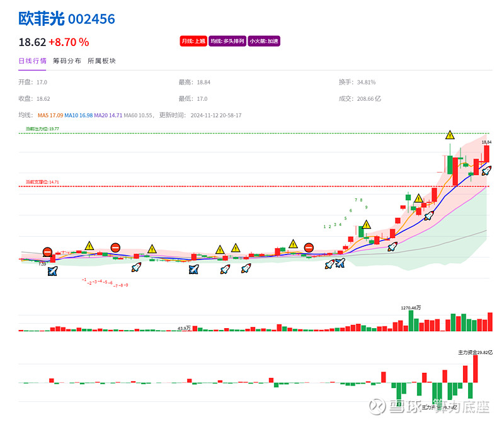Click the second-to-last warning triangle on the chart
The image size is (504, 422).
tap(418, 198)
